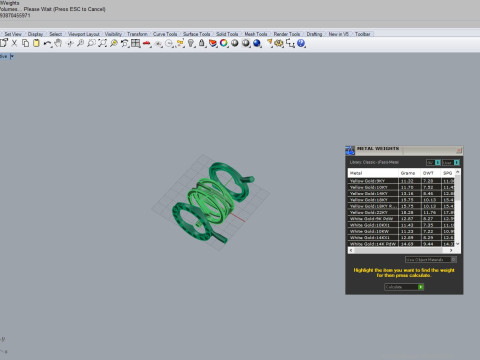The image size is (480, 360).
Task: Click the padlock Lock icon
Action: click(x=202, y=43)
